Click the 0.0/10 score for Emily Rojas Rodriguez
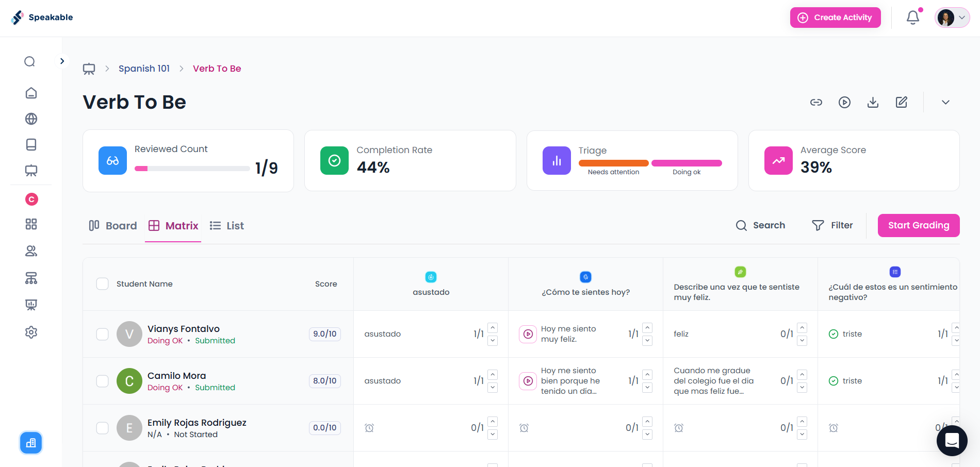This screenshot has width=980, height=467. pyautogui.click(x=325, y=428)
